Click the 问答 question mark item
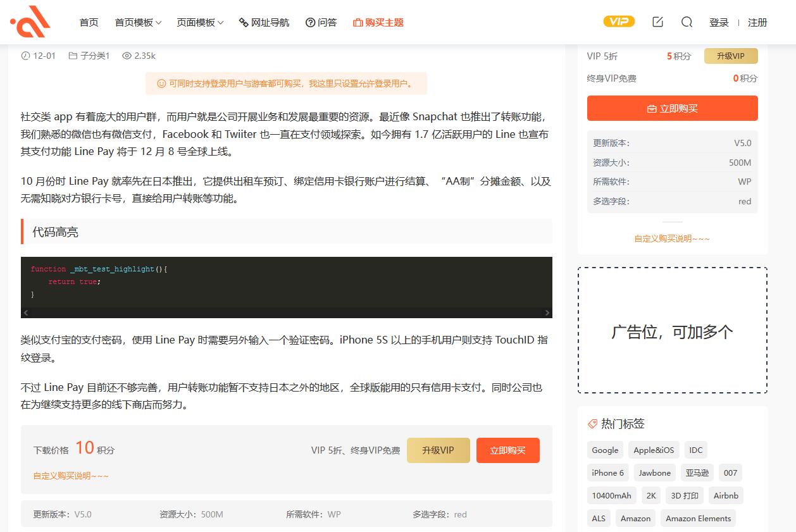The height and width of the screenshot is (532, 796). point(321,22)
